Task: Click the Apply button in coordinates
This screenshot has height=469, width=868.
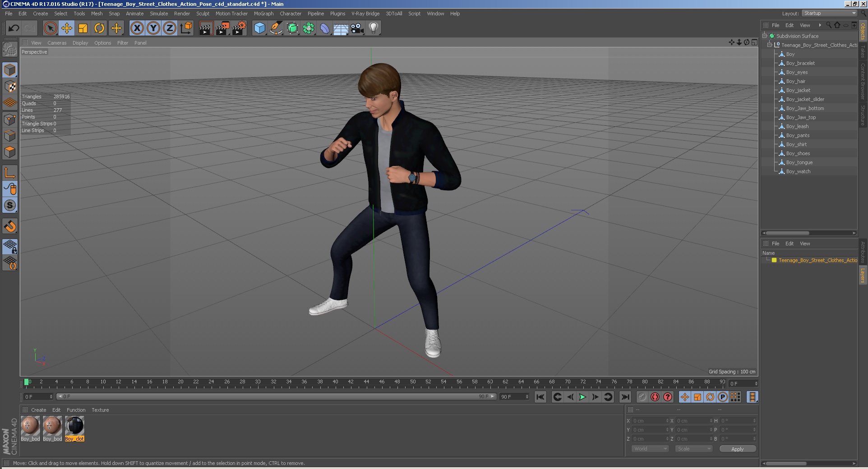Action: [x=738, y=449]
